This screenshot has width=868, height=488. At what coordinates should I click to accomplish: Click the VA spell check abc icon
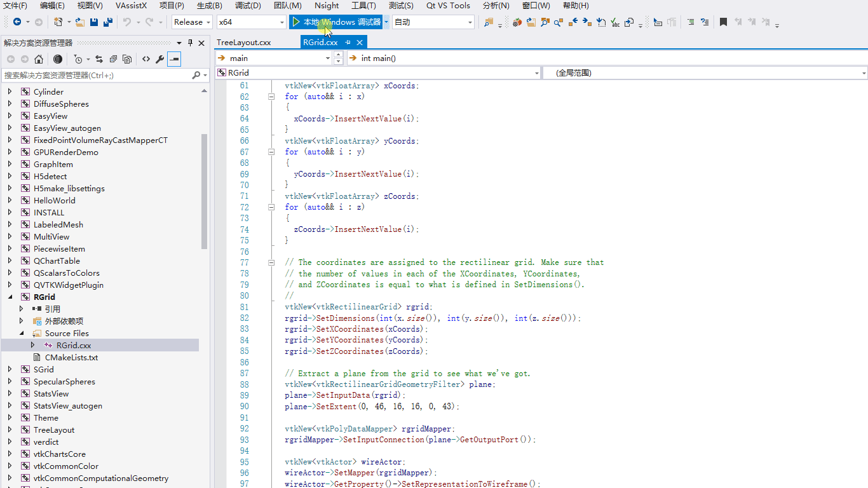click(x=615, y=22)
